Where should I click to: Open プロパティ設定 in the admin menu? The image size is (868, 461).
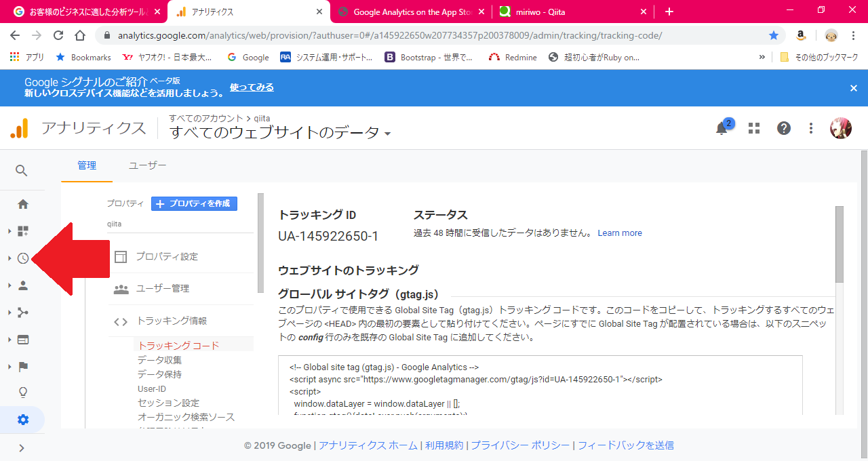[x=167, y=257]
